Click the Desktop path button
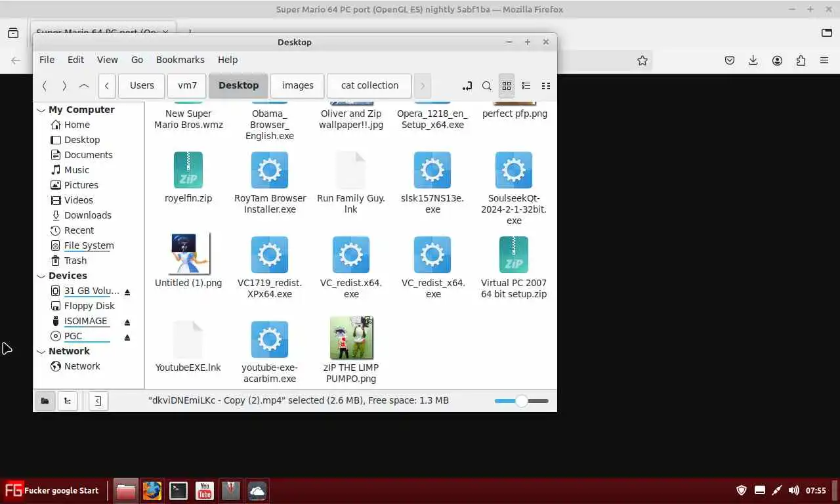The height and width of the screenshot is (504, 840). click(x=238, y=86)
